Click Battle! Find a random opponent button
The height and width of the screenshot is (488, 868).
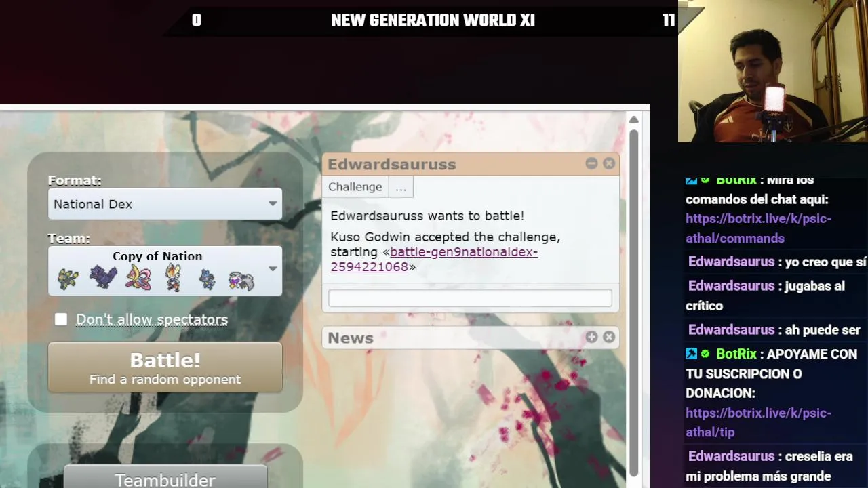tap(165, 367)
